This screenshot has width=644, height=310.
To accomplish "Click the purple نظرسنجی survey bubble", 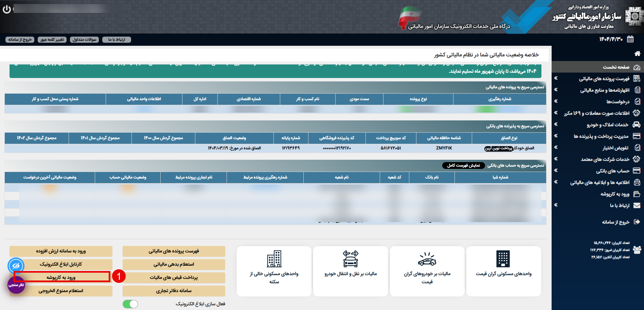I will coord(16,285).
